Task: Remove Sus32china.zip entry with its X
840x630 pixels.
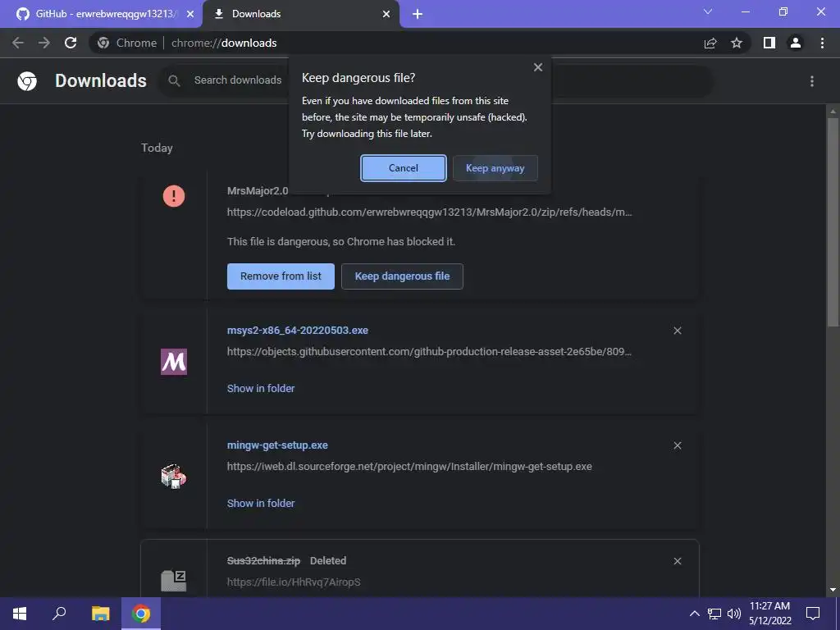Action: coord(677,561)
